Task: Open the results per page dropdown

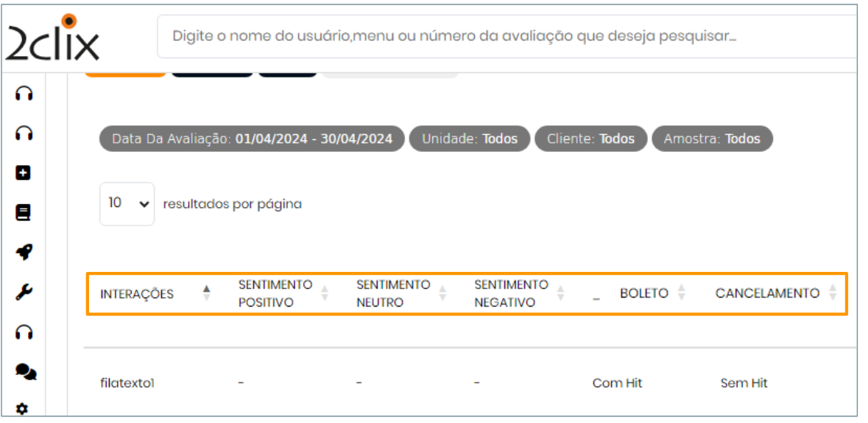Action: [127, 204]
